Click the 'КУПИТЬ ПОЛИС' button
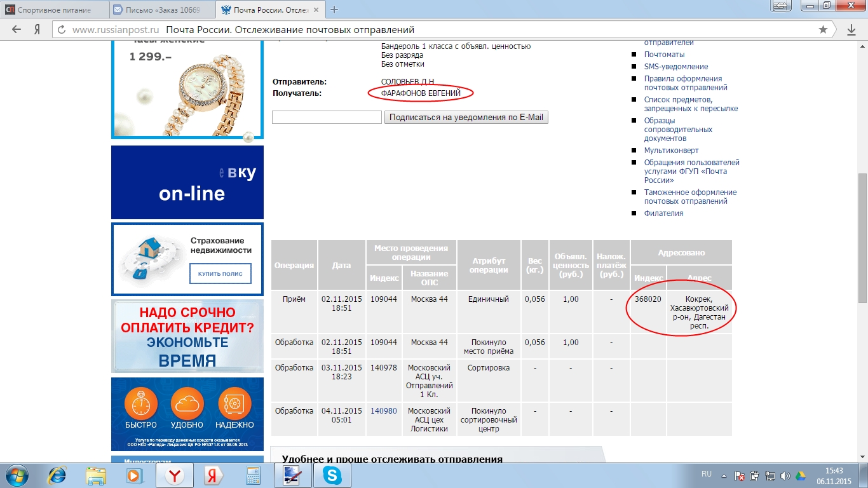 tap(220, 274)
